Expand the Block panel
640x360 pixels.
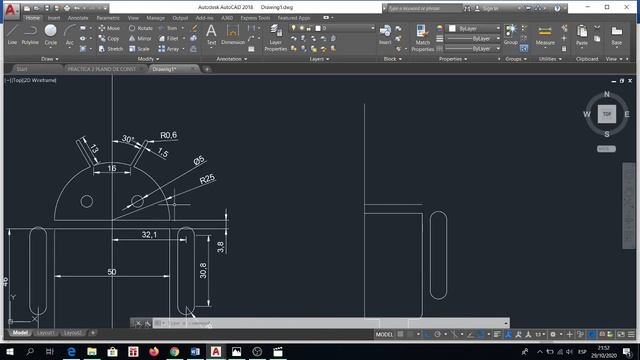click(x=393, y=59)
